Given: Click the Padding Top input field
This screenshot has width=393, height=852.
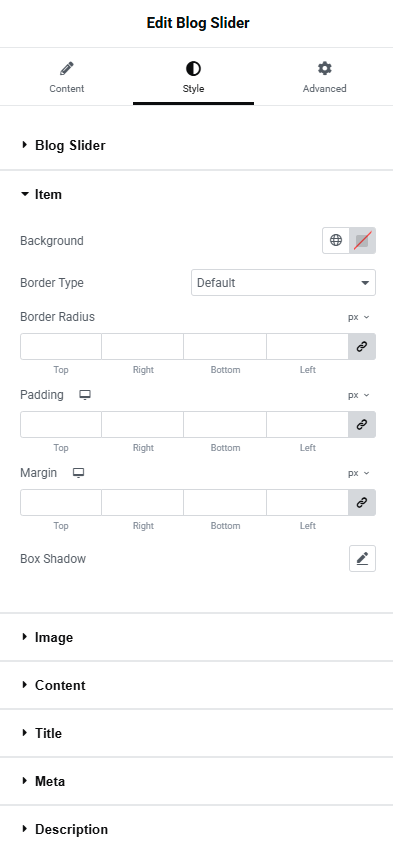Looking at the screenshot, I should (61, 424).
